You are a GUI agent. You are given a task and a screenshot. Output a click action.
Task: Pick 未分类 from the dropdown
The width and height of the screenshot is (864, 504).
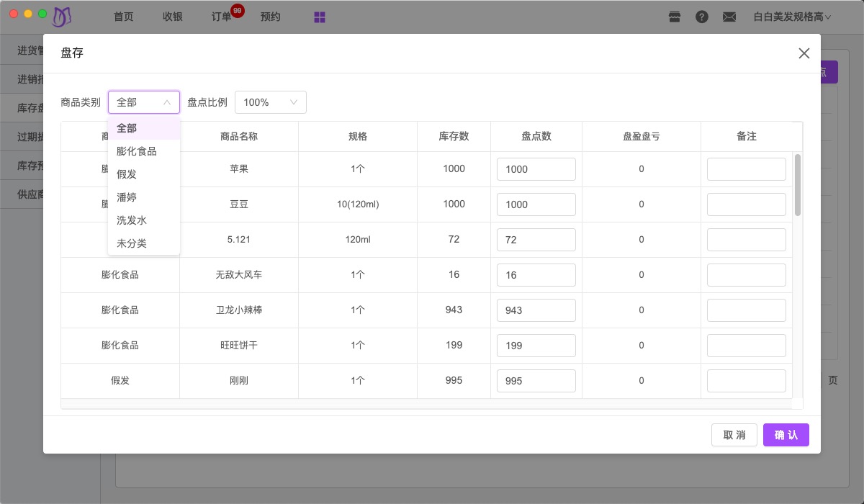tap(132, 243)
